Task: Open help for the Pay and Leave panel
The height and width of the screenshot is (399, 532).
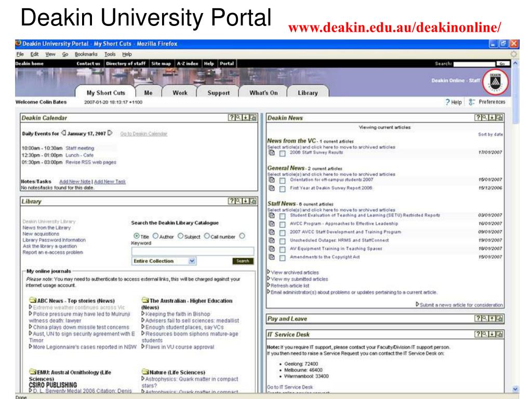Action: point(478,318)
